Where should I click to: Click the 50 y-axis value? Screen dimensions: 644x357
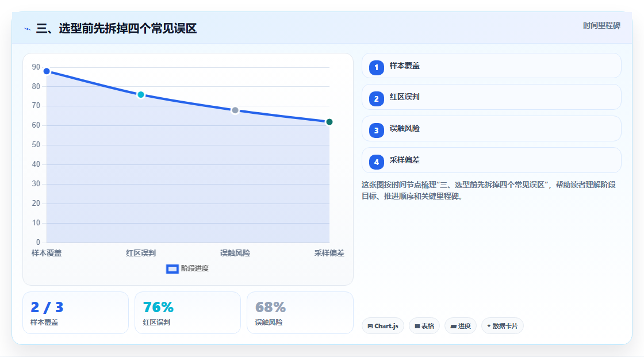click(x=36, y=145)
